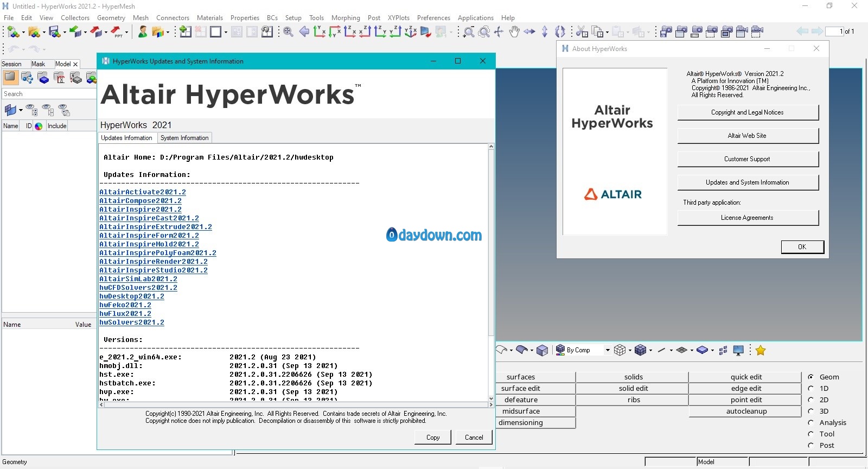
Task: Expand the Publish PPT dropdown arrow
Action: (127, 33)
